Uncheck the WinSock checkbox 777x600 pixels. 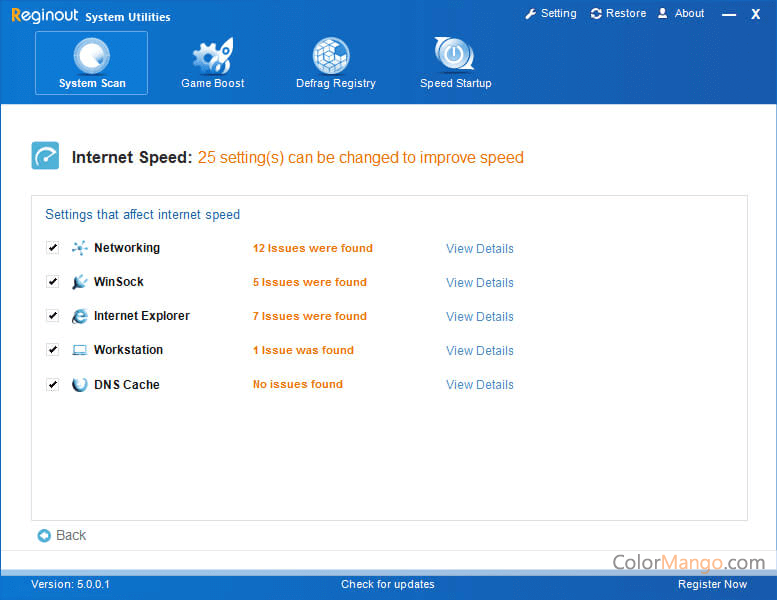[x=53, y=281]
